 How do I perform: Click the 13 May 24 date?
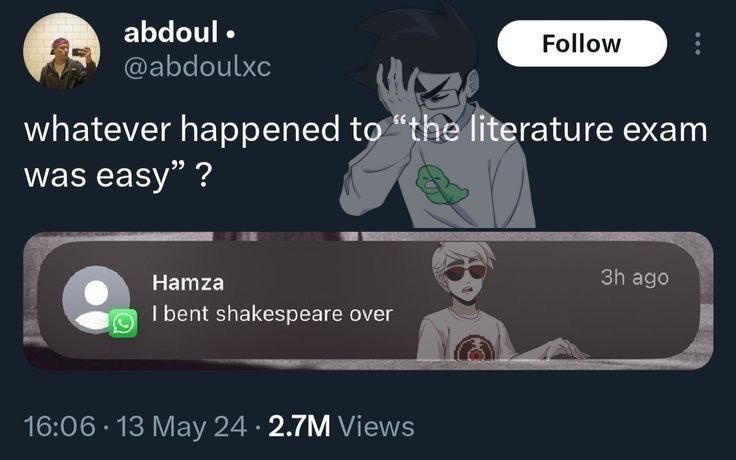coord(181,426)
